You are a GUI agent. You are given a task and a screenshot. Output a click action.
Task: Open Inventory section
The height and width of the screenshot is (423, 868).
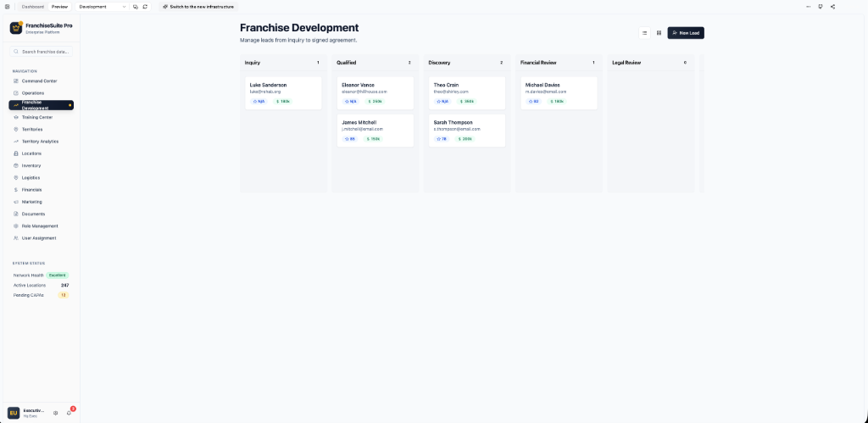point(42,165)
